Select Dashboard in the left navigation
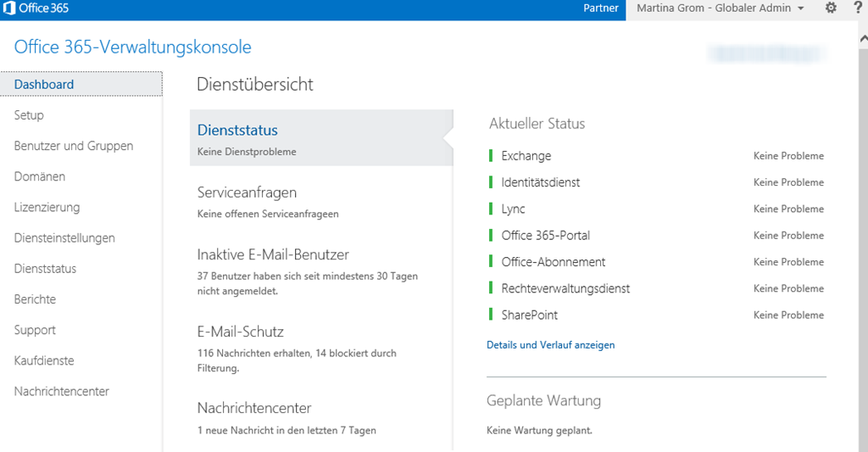868x452 pixels. pos(44,85)
